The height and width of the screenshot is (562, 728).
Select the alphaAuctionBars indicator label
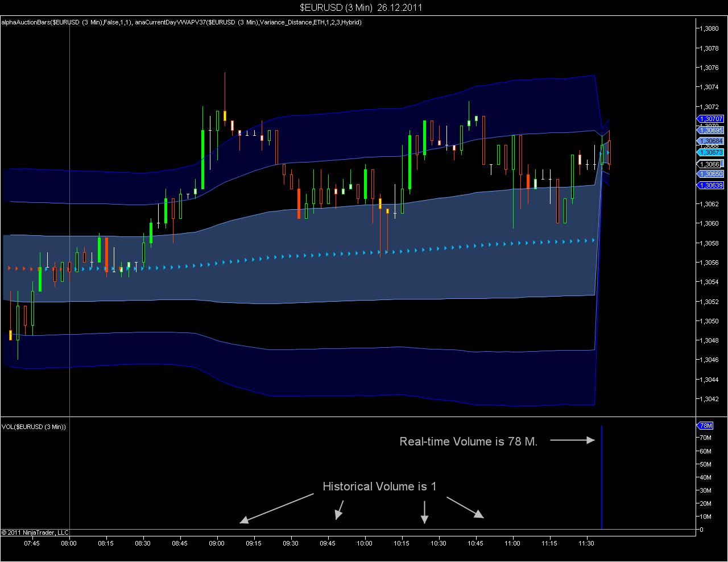pos(67,22)
